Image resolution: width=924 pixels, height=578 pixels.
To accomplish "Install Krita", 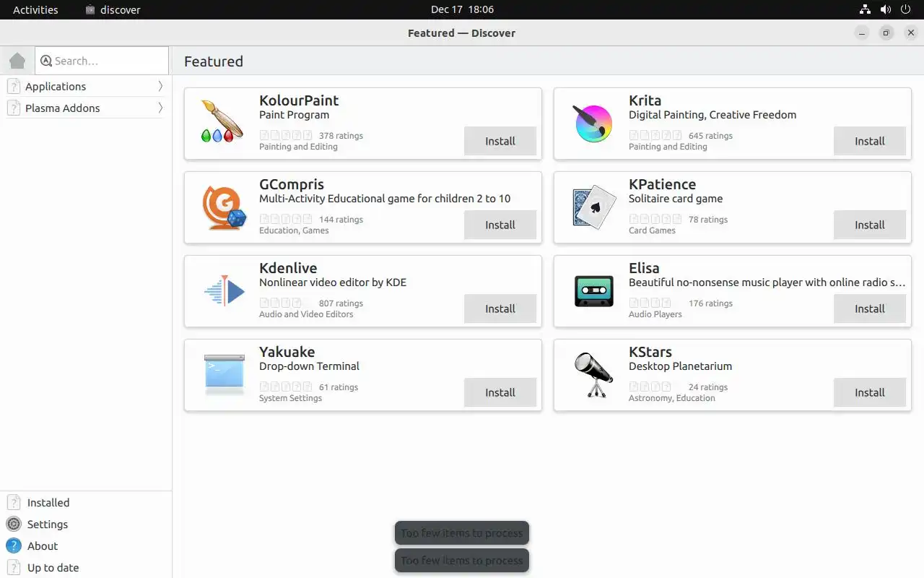I will (870, 141).
